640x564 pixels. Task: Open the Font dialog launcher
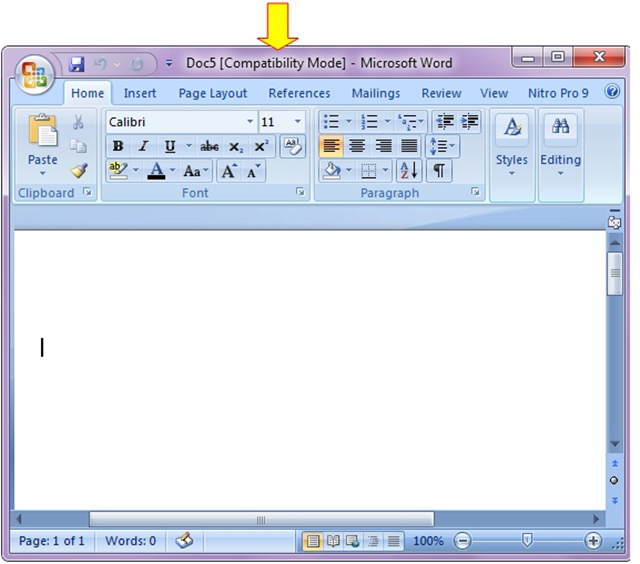[x=300, y=191]
